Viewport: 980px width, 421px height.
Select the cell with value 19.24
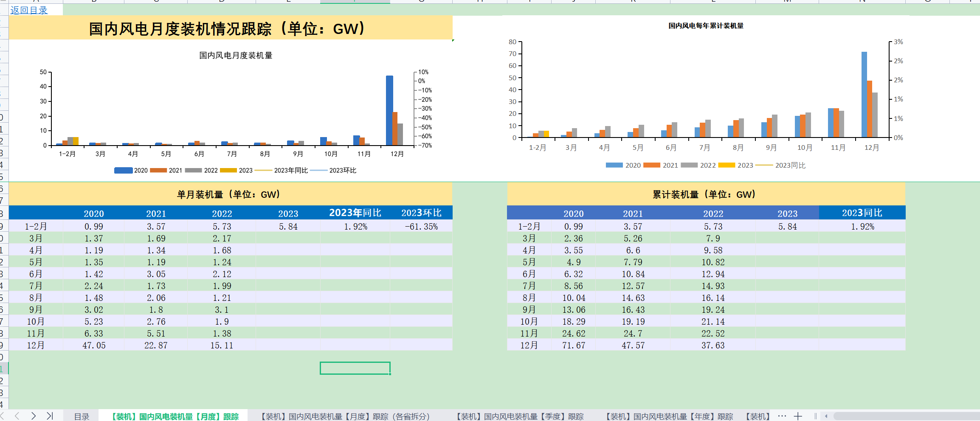pyautogui.click(x=713, y=310)
